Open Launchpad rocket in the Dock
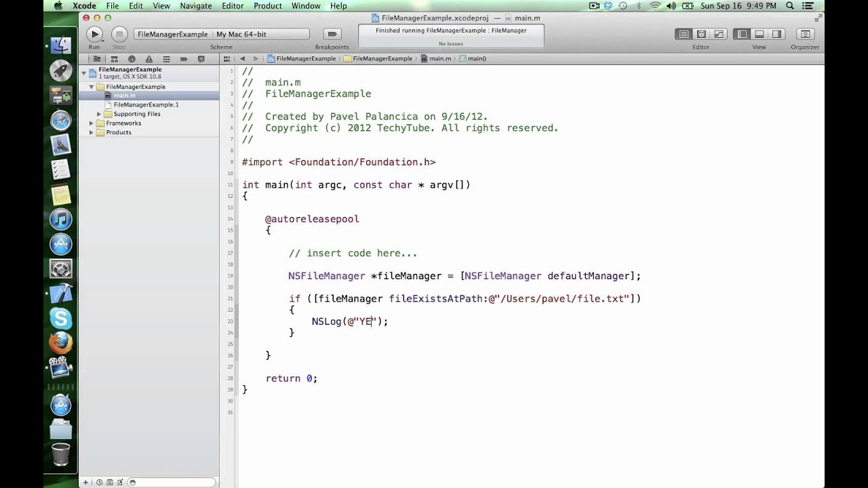The width and height of the screenshot is (868, 488). pyautogui.click(x=61, y=70)
